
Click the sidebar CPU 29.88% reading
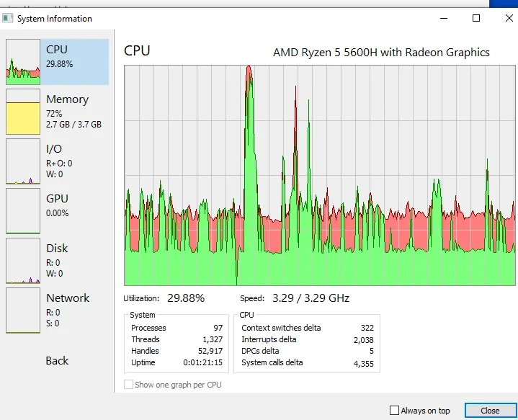coord(60,64)
